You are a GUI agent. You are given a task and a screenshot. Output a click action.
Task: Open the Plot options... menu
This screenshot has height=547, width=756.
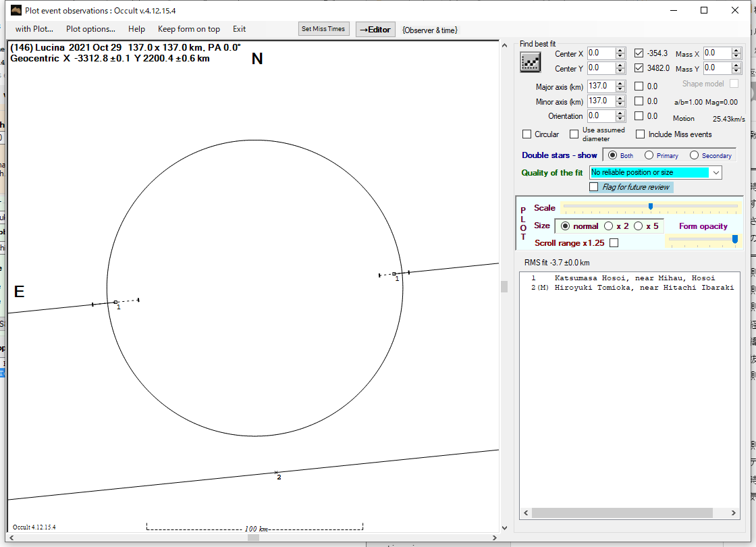pos(90,29)
